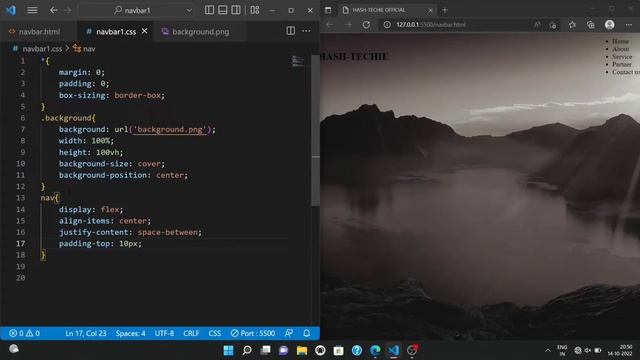Show hidden system tray icons
This screenshot has height=360, width=640.
coord(547,350)
